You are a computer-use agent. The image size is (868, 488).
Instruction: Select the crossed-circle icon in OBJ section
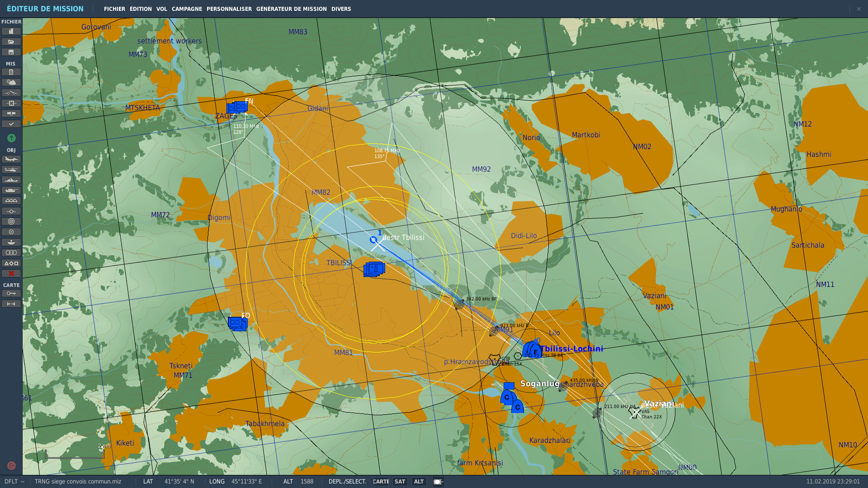tap(11, 232)
